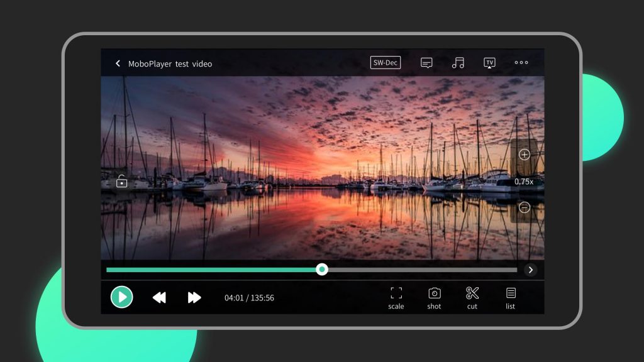Open the TV dropdown arrow
644x362 pixels.
click(490, 67)
